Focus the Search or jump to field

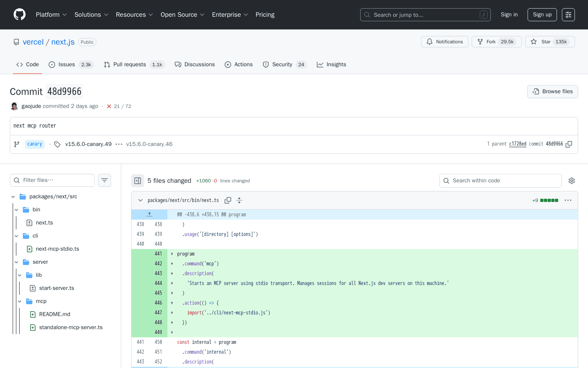[x=425, y=15]
